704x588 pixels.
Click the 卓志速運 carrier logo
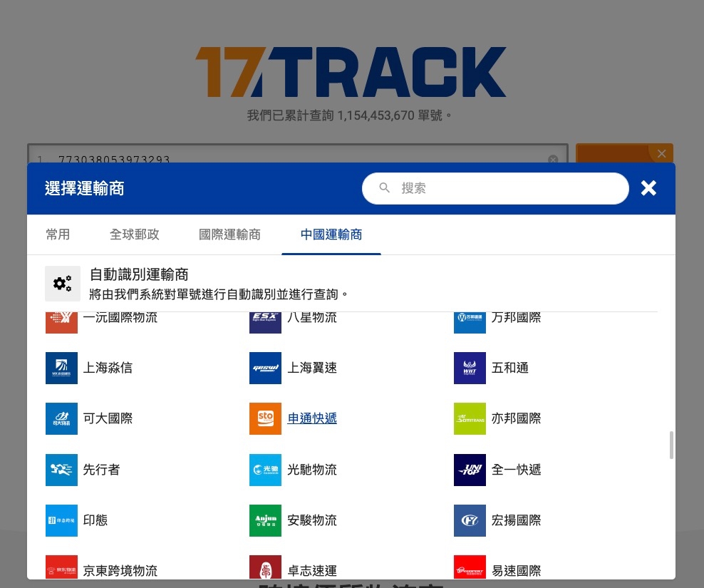tap(265, 567)
